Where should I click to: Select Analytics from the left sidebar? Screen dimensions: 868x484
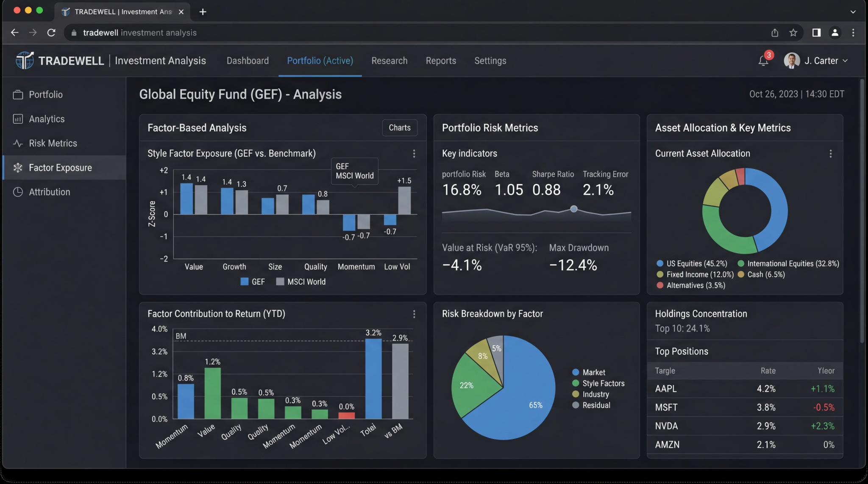pyautogui.click(x=46, y=119)
